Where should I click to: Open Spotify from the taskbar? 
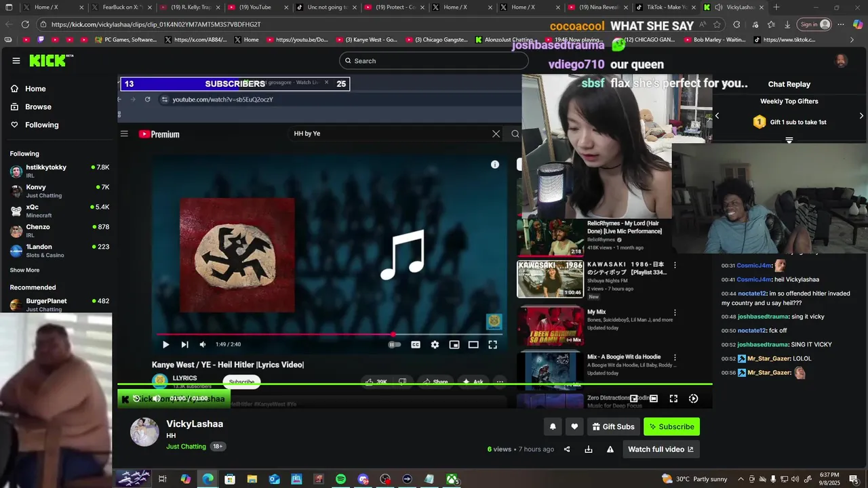click(x=340, y=479)
